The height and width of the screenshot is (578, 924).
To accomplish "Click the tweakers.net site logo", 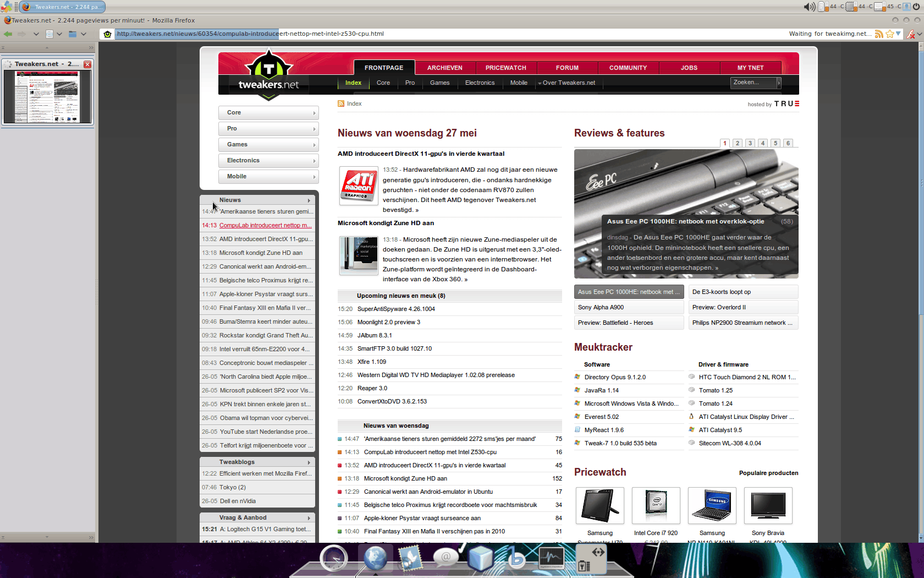I will (x=268, y=75).
